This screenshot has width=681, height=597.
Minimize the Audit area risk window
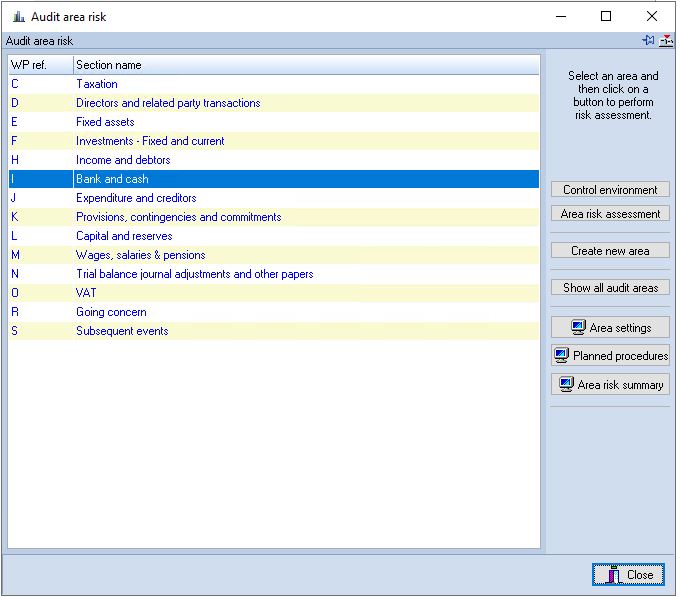pos(561,16)
